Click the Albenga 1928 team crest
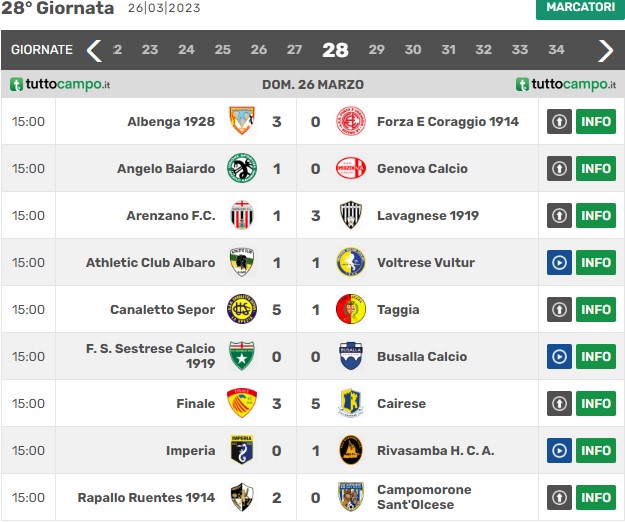 coord(242,121)
